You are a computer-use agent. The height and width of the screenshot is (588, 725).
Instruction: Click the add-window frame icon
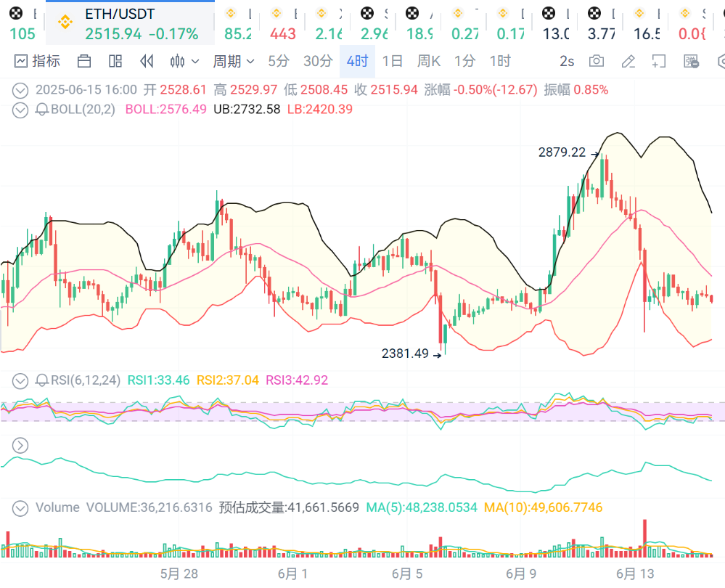pos(659,61)
